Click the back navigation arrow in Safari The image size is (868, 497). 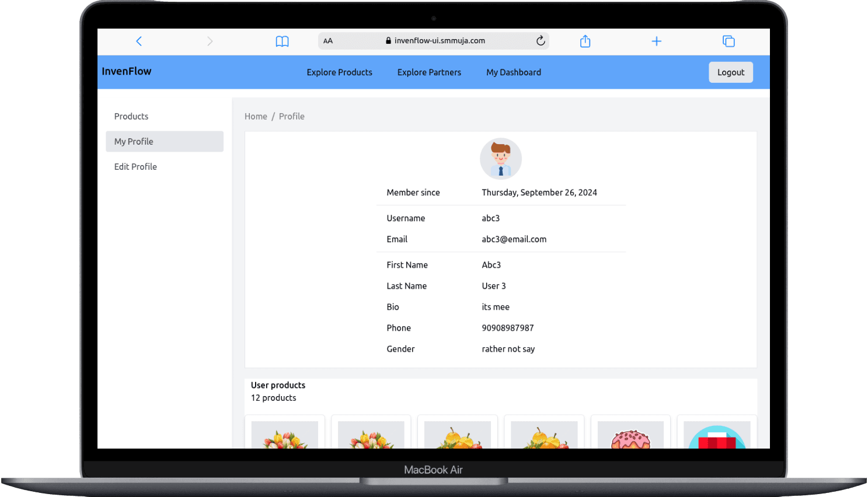coord(139,41)
